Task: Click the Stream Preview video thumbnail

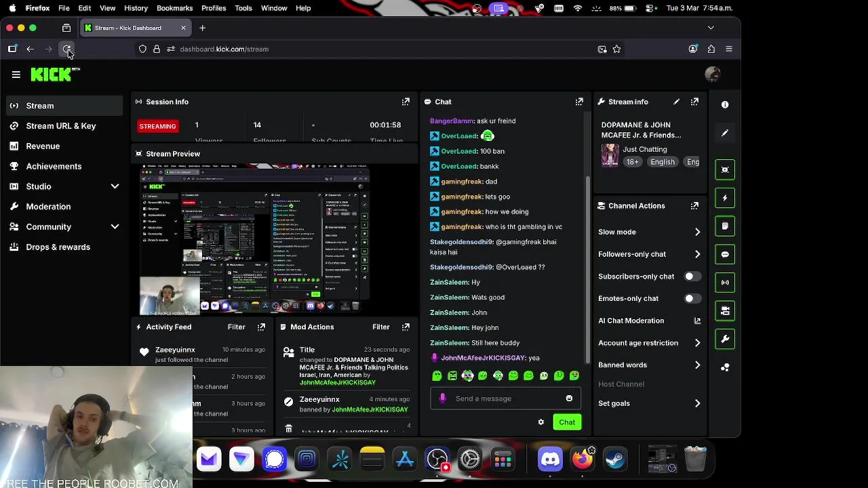Action: tap(254, 240)
